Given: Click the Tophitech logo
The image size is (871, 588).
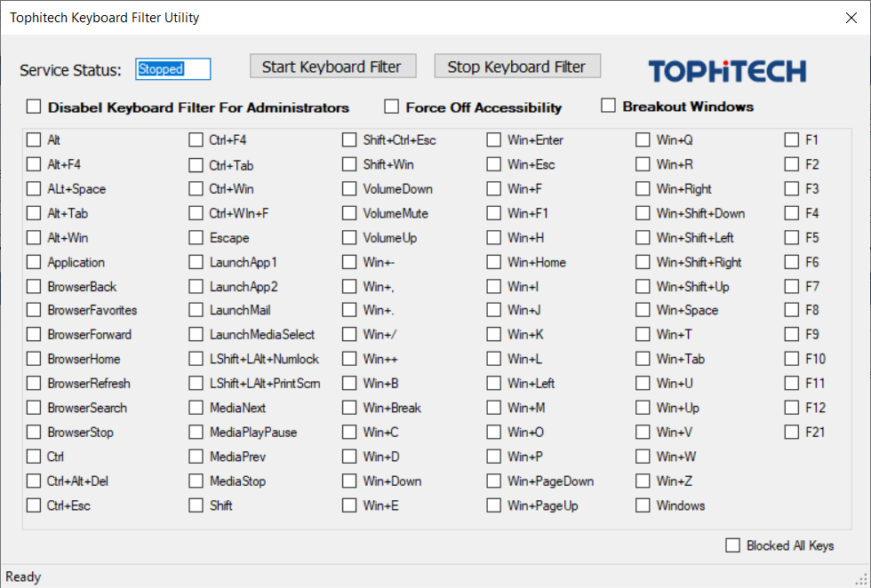Looking at the screenshot, I should (726, 71).
